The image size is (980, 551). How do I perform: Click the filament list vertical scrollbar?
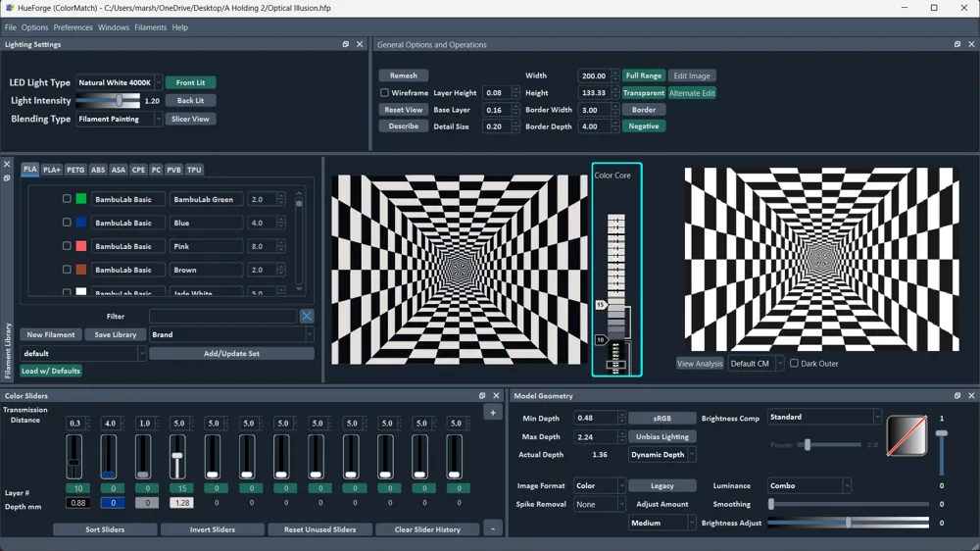(x=299, y=239)
